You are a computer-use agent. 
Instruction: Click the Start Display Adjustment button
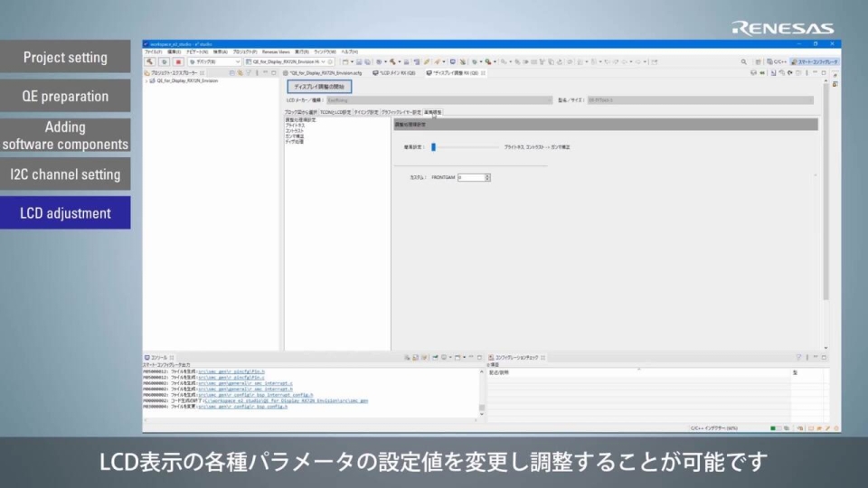tap(319, 86)
